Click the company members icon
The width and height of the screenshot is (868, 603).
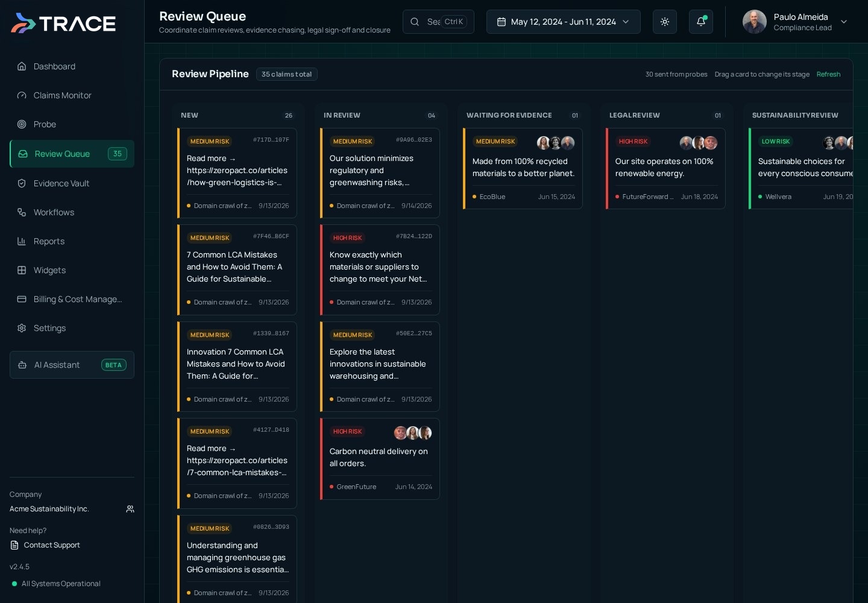point(130,509)
